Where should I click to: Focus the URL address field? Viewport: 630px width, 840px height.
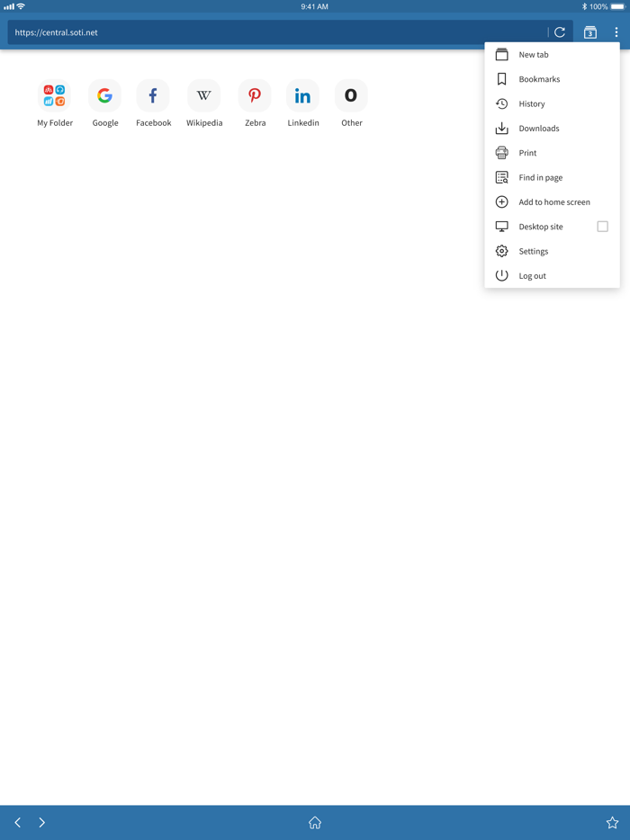[277, 32]
